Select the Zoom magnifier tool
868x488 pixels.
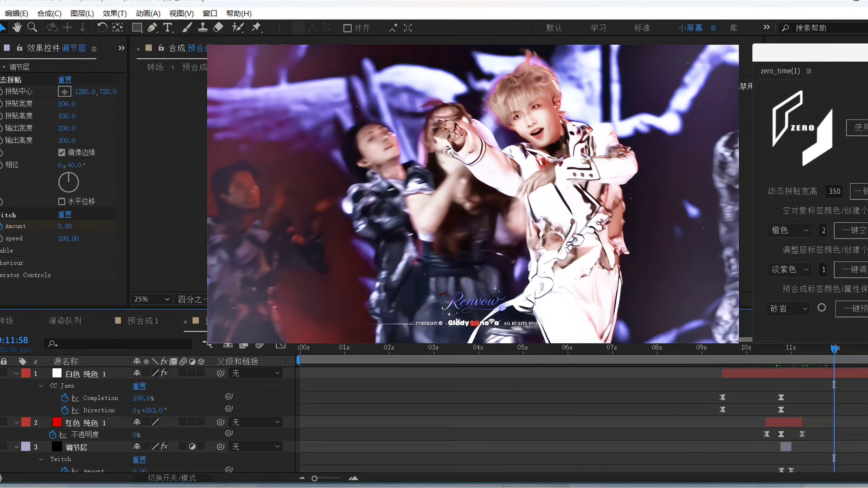(x=32, y=27)
